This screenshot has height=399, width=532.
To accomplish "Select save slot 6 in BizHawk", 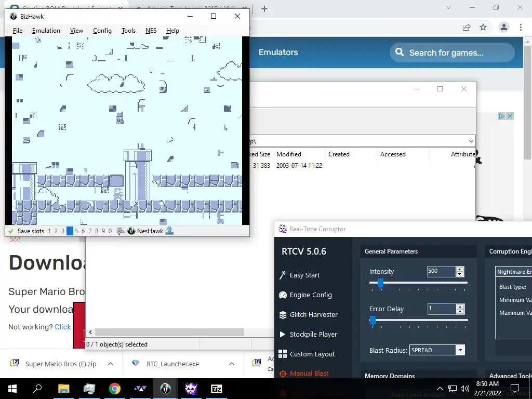I will point(83,231).
